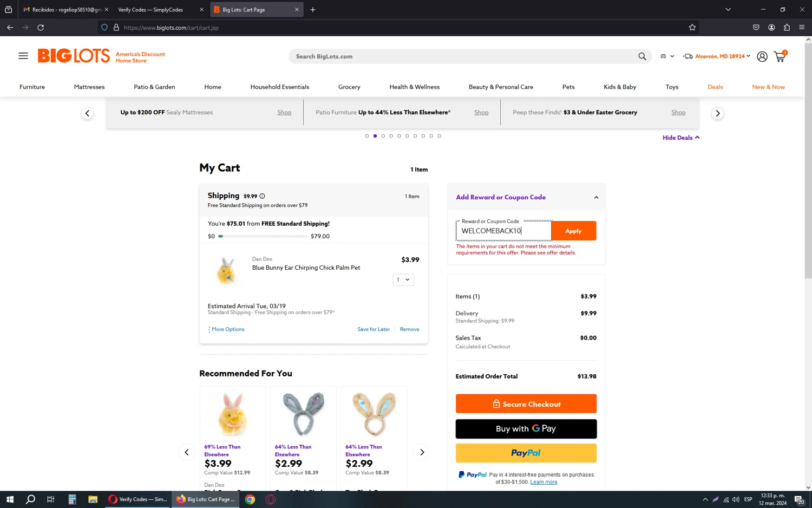The height and width of the screenshot is (508, 812).
Task: Open Deals menu item
Action: 715,87
